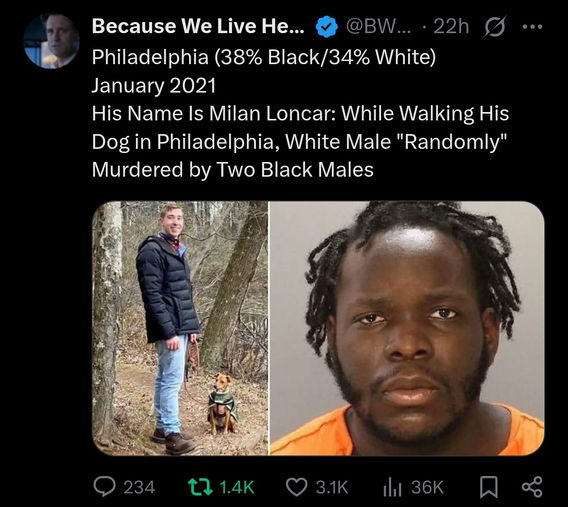
Task: Open the @BW... account handle
Action: pyautogui.click(x=379, y=26)
